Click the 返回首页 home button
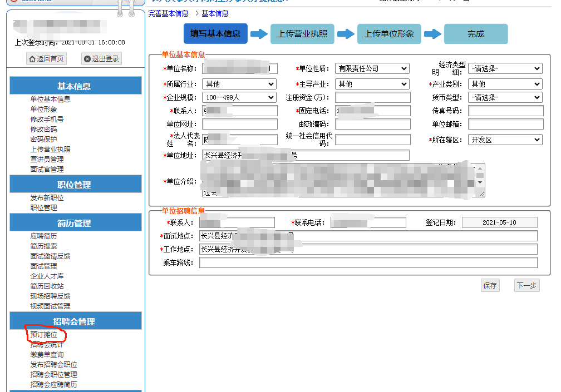561x392 pixels. tap(46, 59)
